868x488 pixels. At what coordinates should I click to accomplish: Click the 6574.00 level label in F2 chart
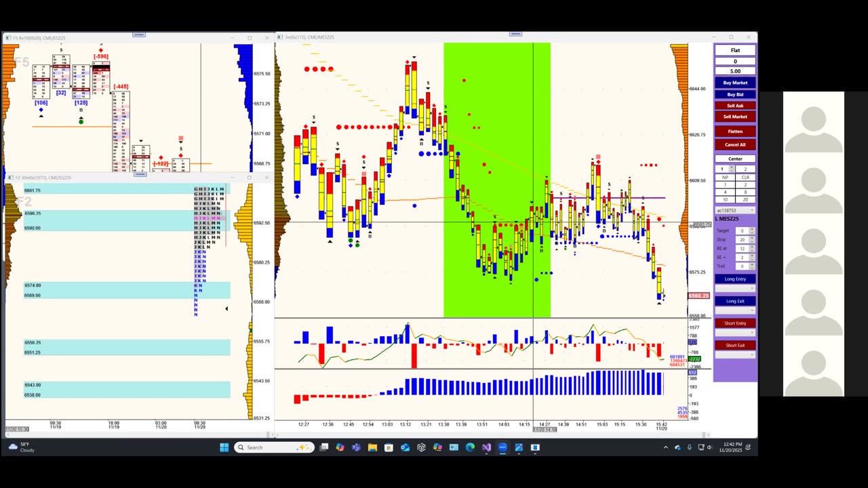33,285
